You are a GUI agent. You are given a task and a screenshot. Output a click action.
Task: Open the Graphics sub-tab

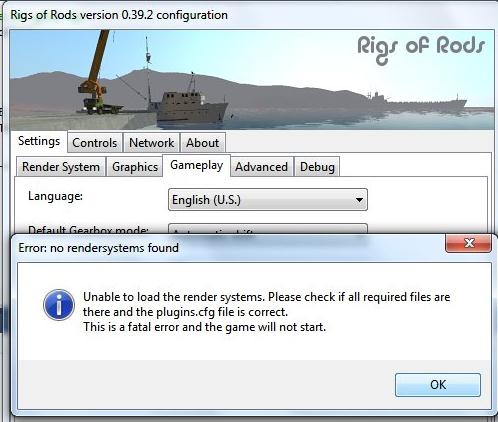pos(135,167)
